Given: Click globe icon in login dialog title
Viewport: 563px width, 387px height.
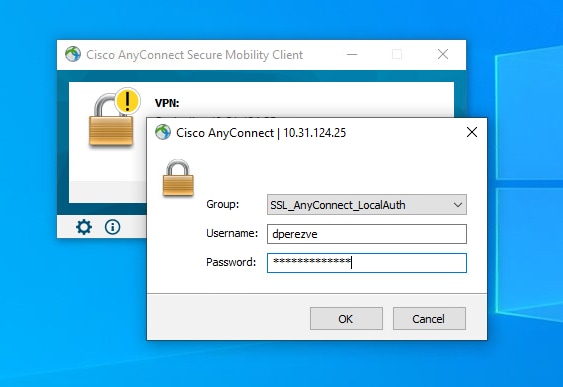Looking at the screenshot, I should [163, 132].
